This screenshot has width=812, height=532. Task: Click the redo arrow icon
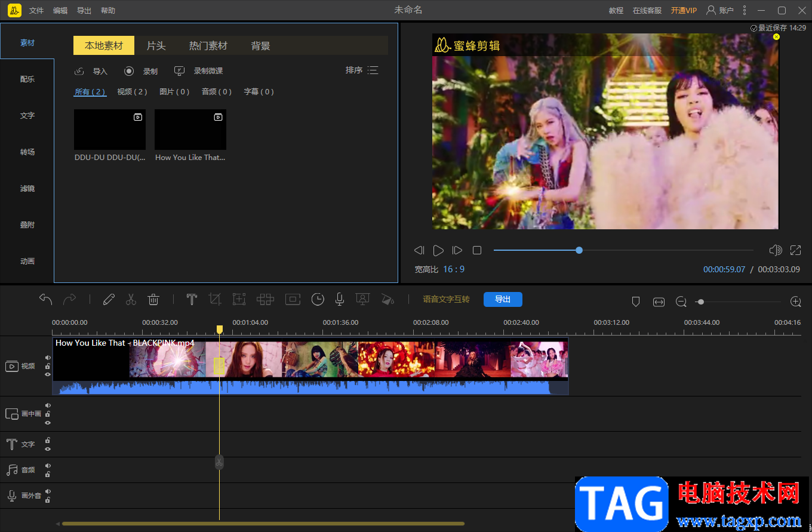click(x=70, y=299)
